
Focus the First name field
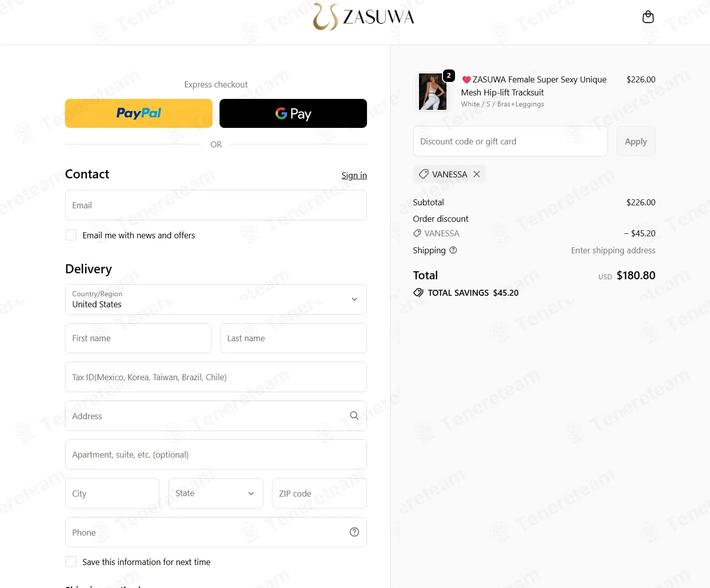138,338
